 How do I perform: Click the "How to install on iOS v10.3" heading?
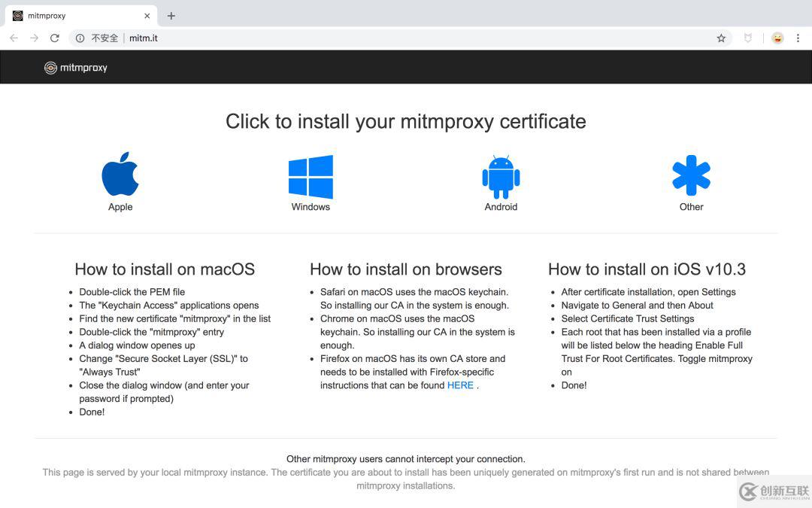coord(647,269)
